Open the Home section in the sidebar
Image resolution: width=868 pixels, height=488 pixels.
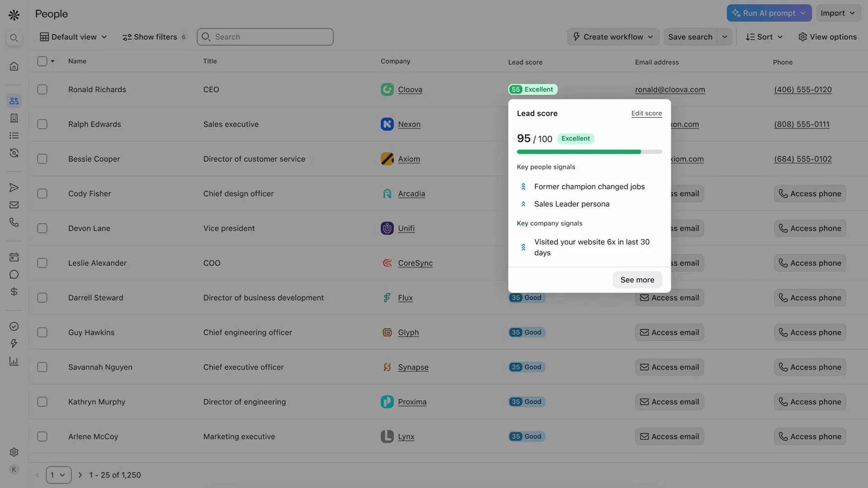[x=14, y=66]
